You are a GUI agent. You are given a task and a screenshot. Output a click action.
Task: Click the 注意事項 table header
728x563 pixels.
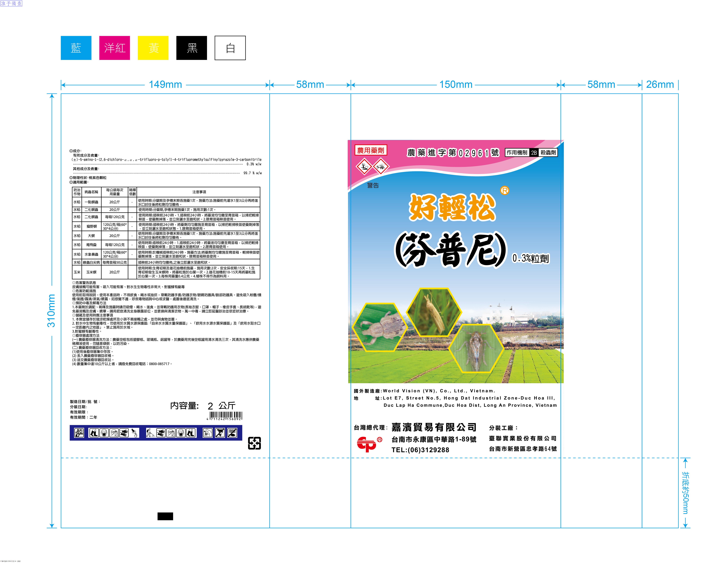pos(199,192)
